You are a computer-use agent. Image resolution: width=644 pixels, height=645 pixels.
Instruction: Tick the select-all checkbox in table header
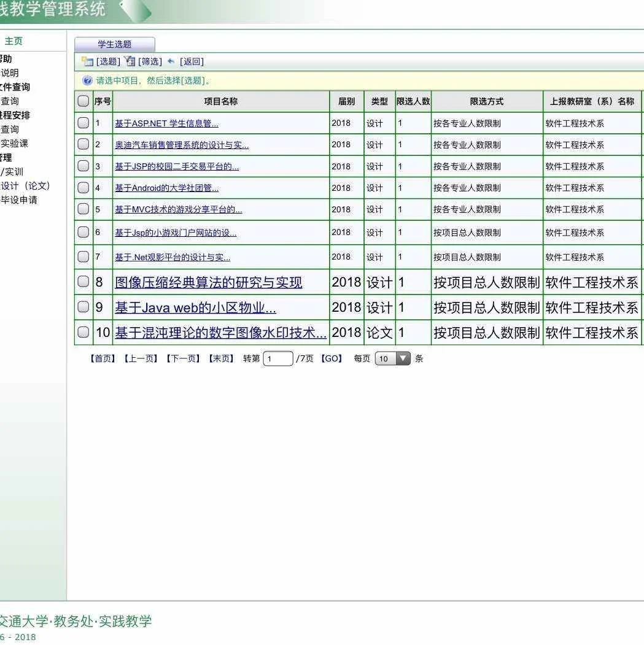pos(83,101)
